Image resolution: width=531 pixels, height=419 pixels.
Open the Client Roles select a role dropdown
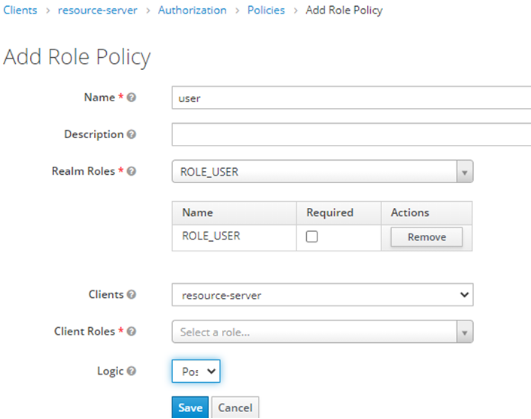(322, 332)
